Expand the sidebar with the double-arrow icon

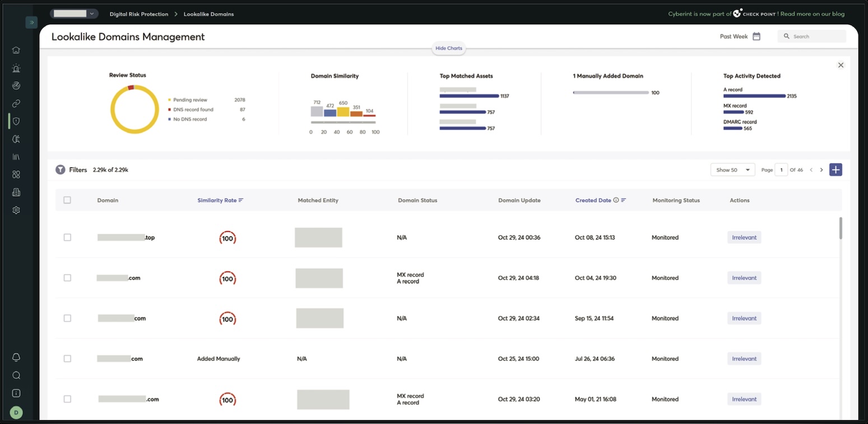click(31, 22)
